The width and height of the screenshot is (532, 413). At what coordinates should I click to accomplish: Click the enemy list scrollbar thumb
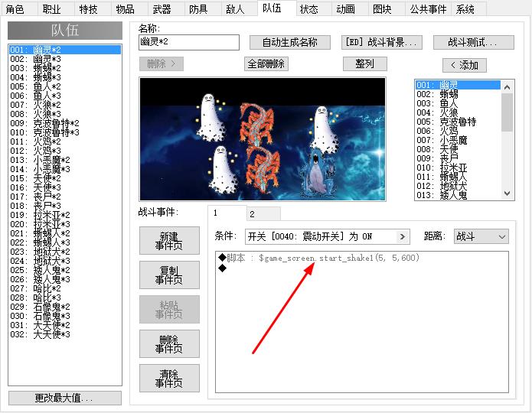(507, 112)
